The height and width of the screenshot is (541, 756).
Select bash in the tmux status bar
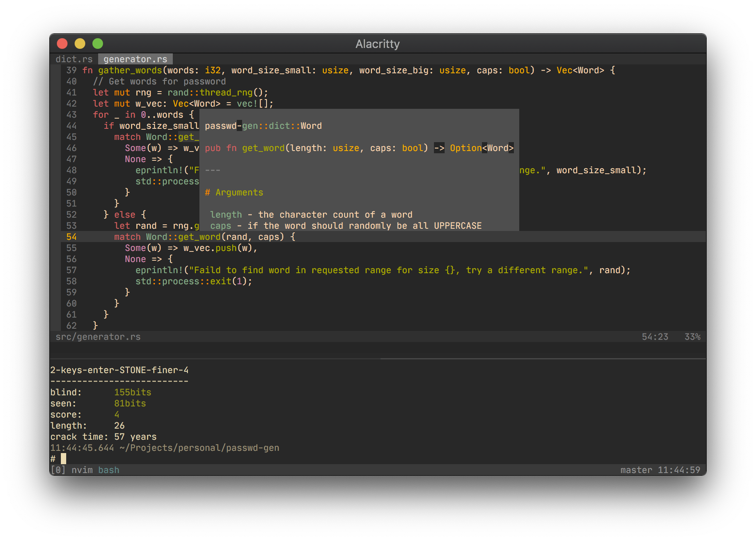tap(109, 470)
